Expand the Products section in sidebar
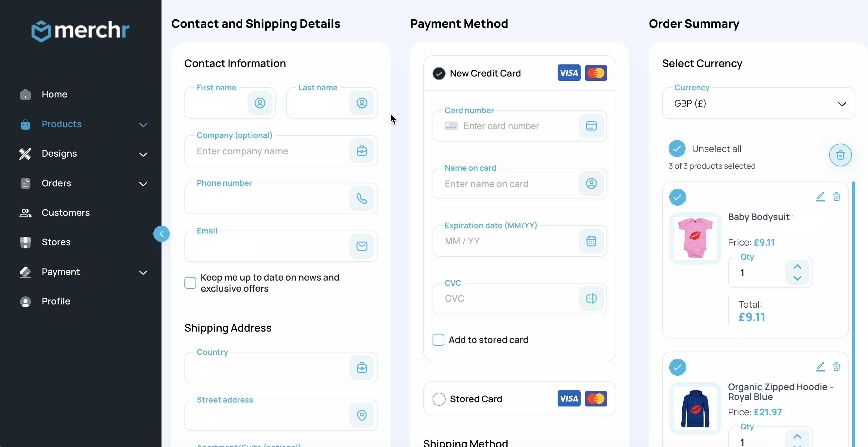The height and width of the screenshot is (447, 868). click(x=143, y=124)
